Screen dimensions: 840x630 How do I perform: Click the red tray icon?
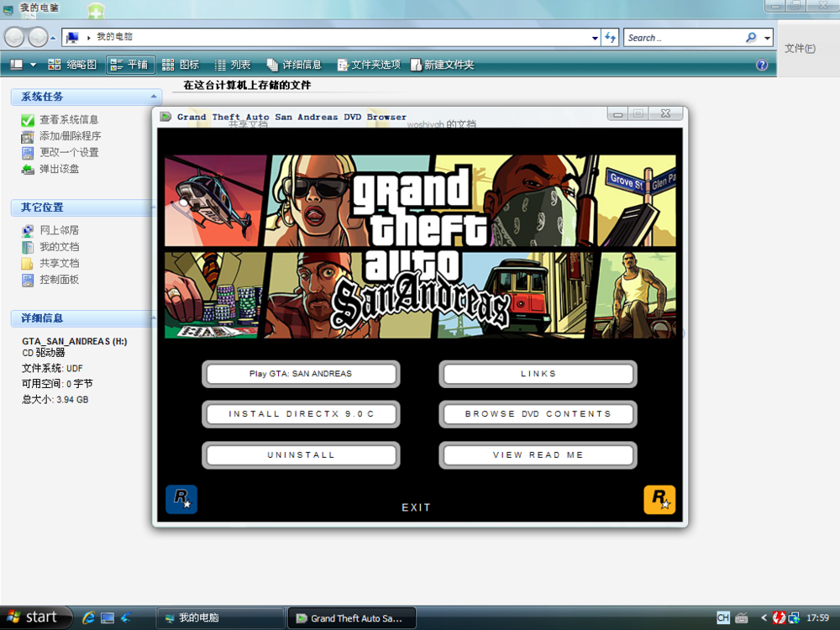(x=779, y=617)
